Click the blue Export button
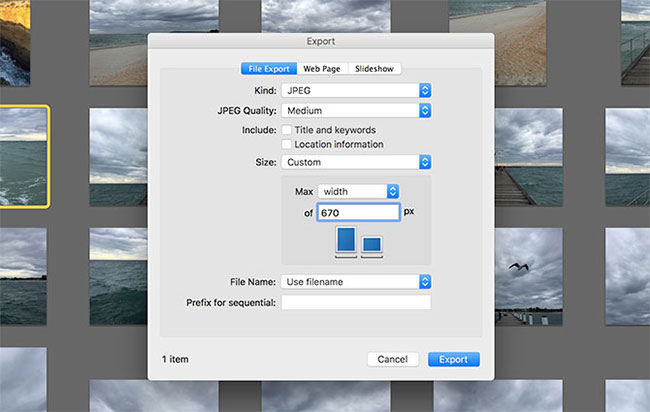 click(x=454, y=359)
